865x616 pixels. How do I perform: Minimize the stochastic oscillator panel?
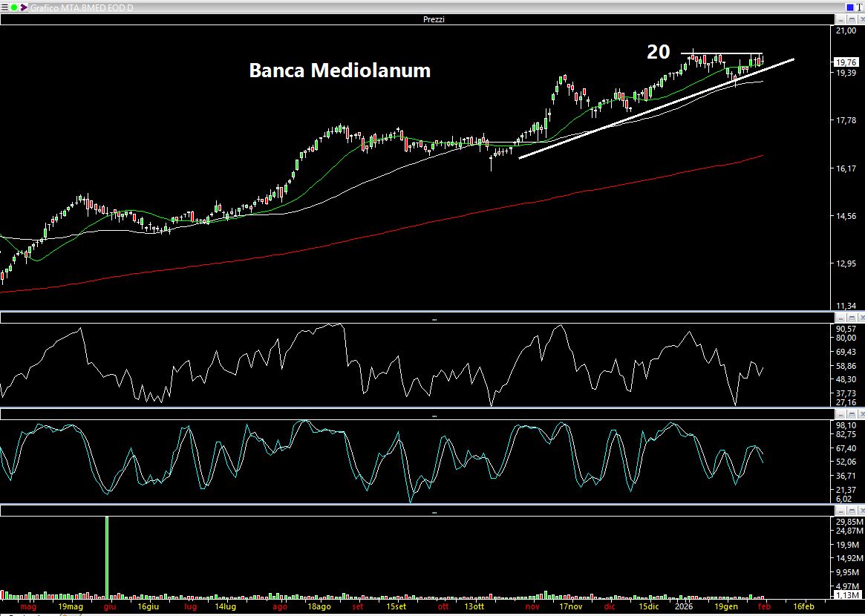(840, 415)
